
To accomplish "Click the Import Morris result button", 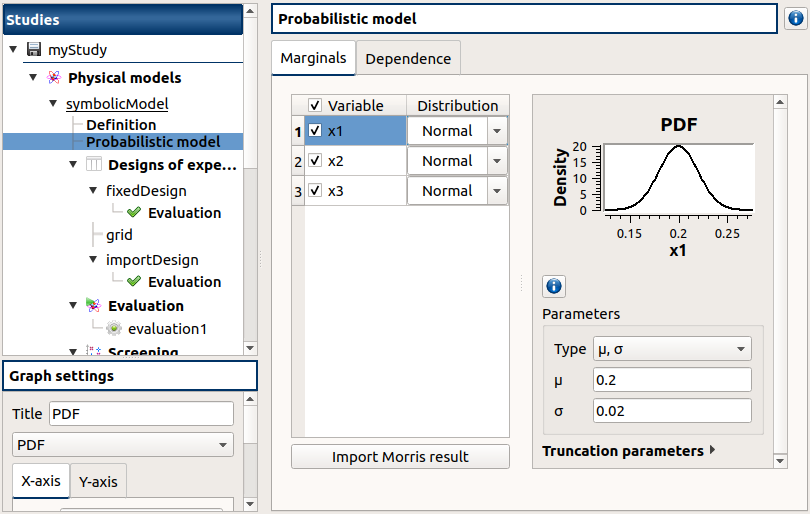I will [x=400, y=457].
